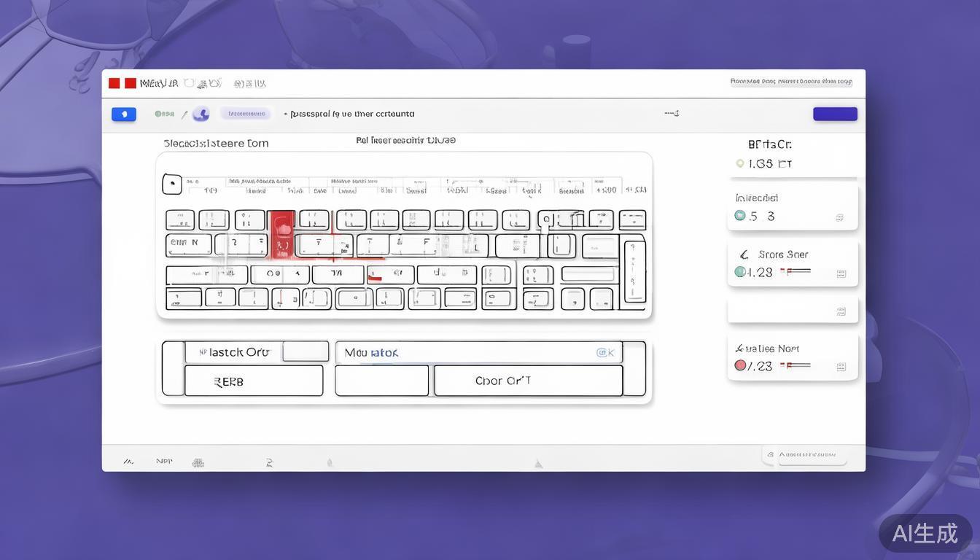Open the small grid icon in Inirecdiel card
The height and width of the screenshot is (560, 980).
pyautogui.click(x=840, y=217)
